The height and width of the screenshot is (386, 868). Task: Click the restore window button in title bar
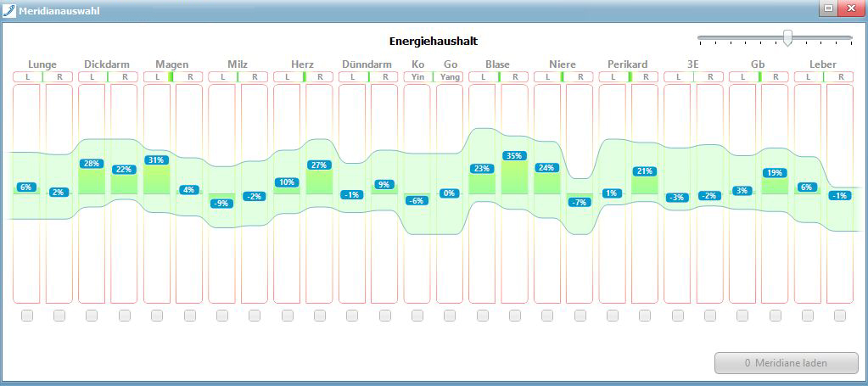pyautogui.click(x=829, y=8)
